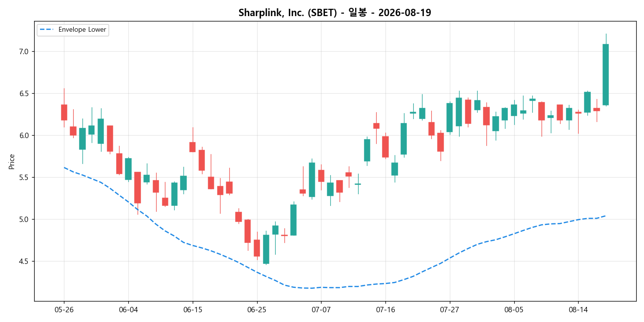This screenshot has width=644, height=322.
Task: Click the 08-05 x-axis date label
Action: (514, 309)
